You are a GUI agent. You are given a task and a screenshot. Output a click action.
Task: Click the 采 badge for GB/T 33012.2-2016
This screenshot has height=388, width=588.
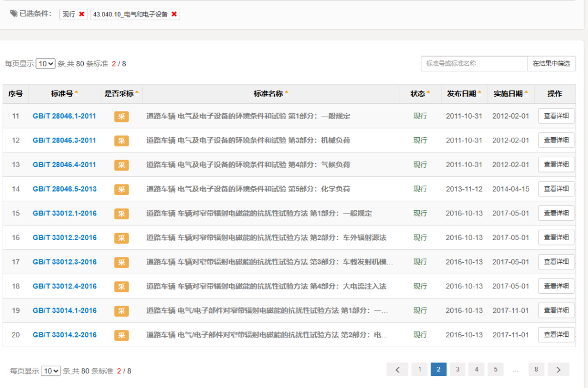(121, 237)
